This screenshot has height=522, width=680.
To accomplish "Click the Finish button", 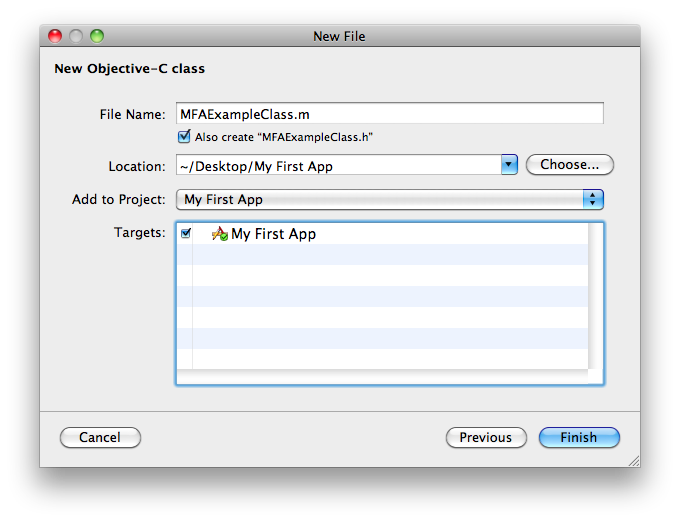I will (579, 437).
